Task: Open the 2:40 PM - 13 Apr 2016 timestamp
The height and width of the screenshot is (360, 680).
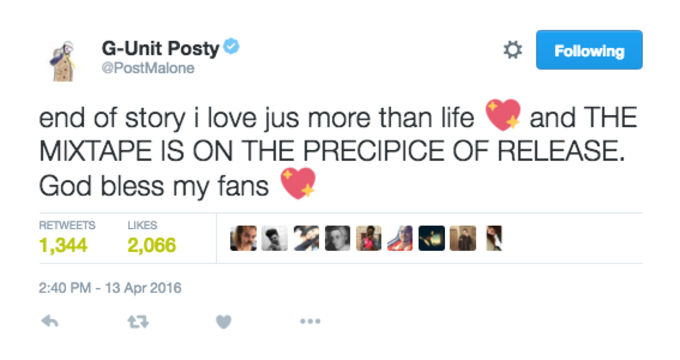Action: click(110, 288)
